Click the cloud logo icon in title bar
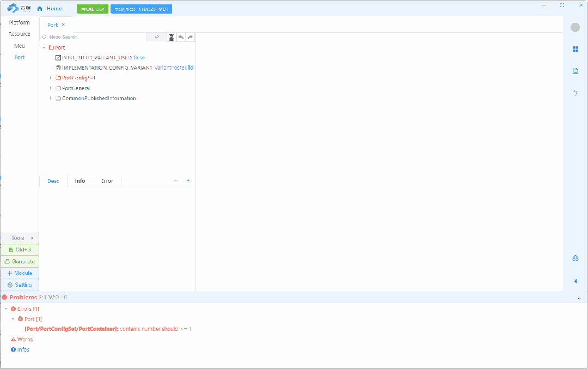Image resolution: width=588 pixels, height=369 pixels. coord(13,8)
